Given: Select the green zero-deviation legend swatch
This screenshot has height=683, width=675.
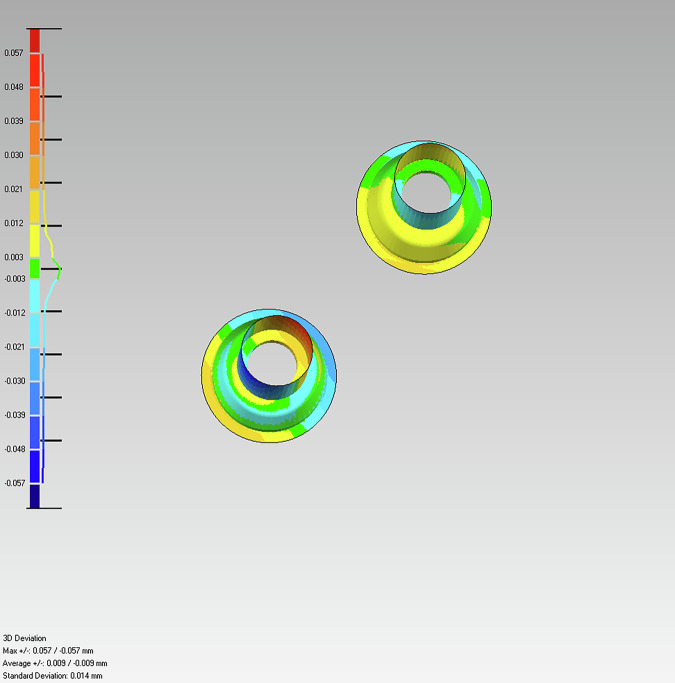Looking at the screenshot, I should point(35,268).
